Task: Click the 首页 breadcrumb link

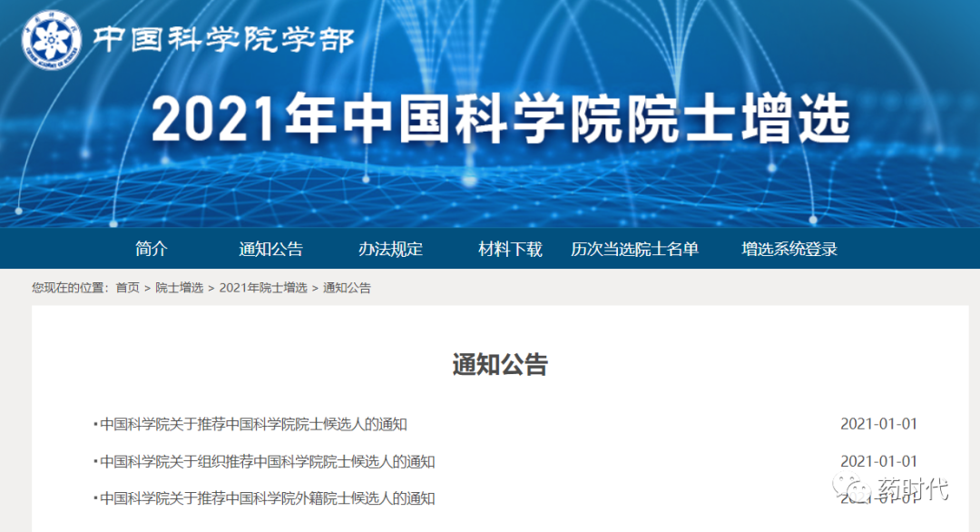Action: [x=128, y=288]
